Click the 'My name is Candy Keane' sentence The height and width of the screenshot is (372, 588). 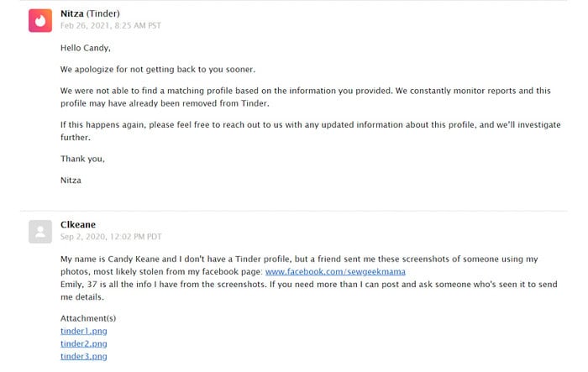click(299, 265)
